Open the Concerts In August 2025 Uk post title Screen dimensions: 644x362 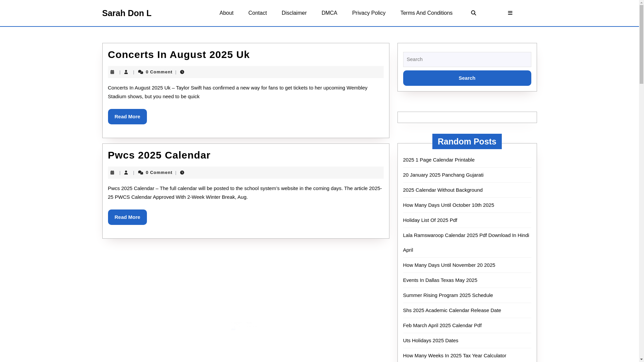point(179,55)
